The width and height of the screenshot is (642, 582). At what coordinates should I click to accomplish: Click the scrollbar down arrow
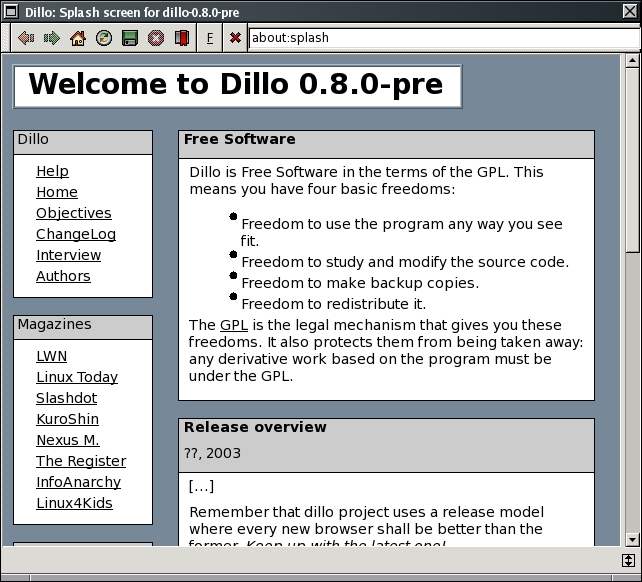632,539
